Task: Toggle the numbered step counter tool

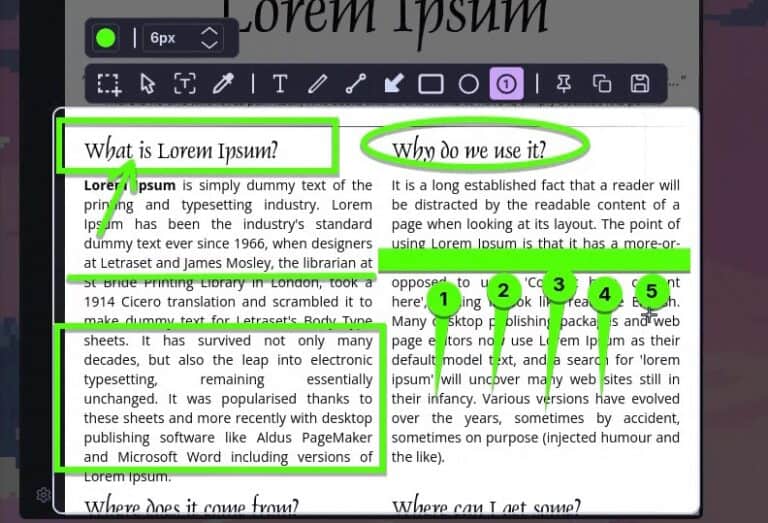Action: click(x=506, y=84)
